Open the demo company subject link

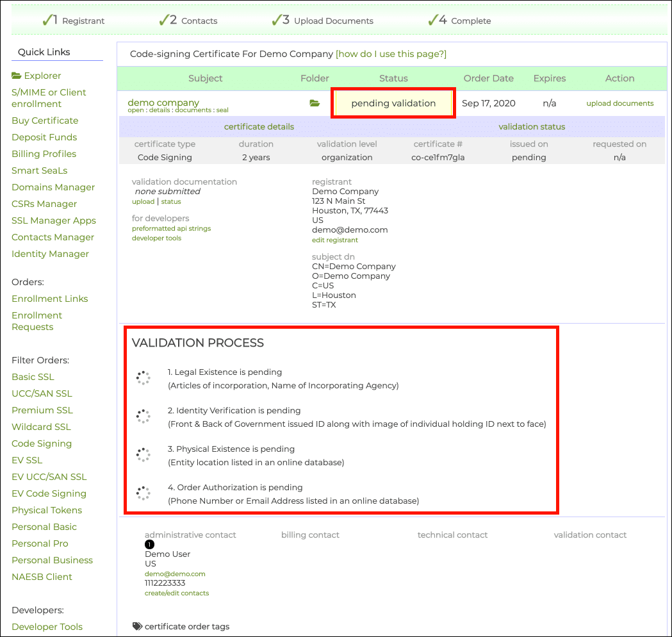click(163, 103)
